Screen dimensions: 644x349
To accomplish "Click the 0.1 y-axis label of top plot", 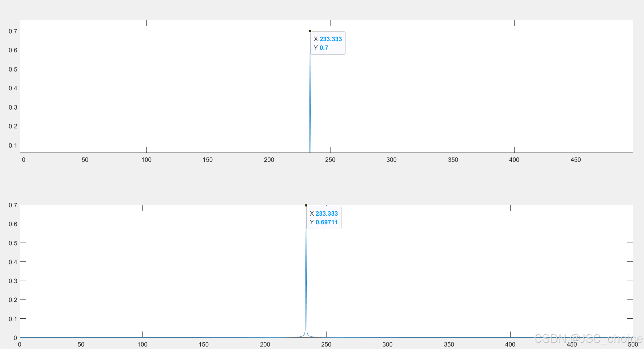I will tap(13, 145).
